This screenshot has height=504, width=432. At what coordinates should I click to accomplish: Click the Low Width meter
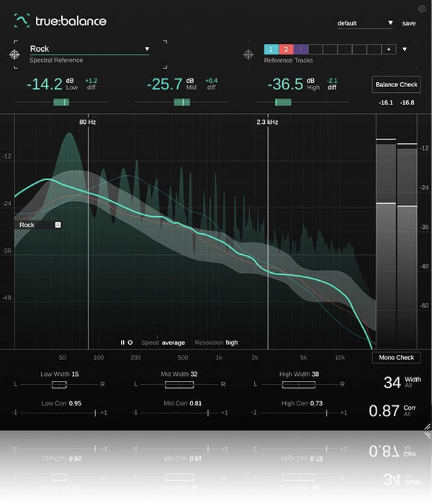(59, 384)
